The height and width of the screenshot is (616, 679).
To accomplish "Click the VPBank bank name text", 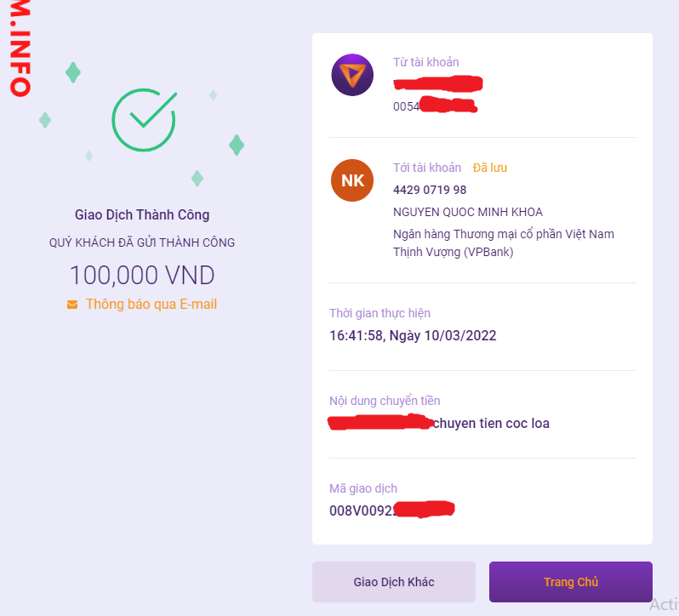I will (503, 242).
